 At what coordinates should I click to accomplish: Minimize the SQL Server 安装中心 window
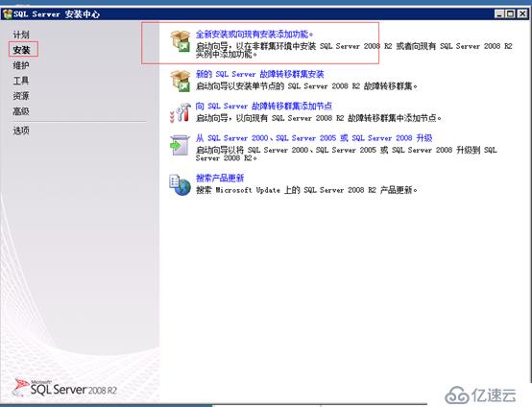(499, 13)
